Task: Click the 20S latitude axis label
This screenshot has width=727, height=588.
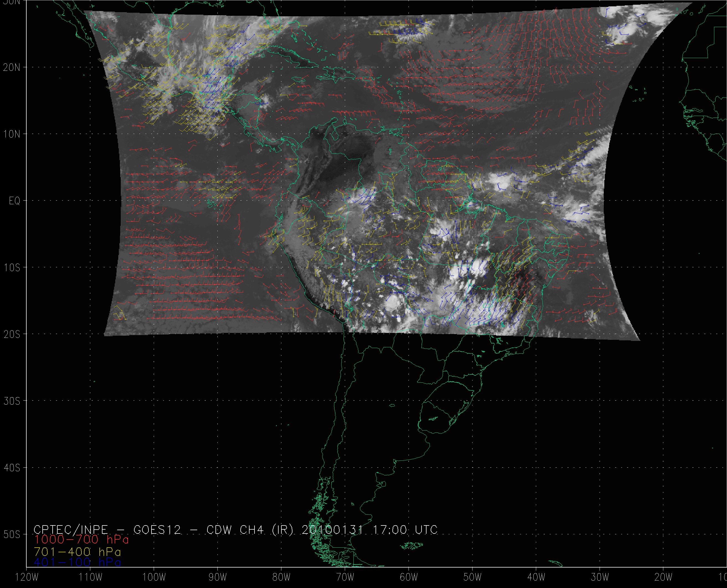Action: (12, 334)
